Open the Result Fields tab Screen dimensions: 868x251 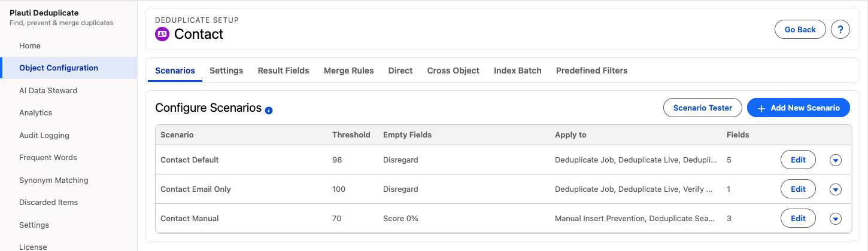tap(284, 71)
